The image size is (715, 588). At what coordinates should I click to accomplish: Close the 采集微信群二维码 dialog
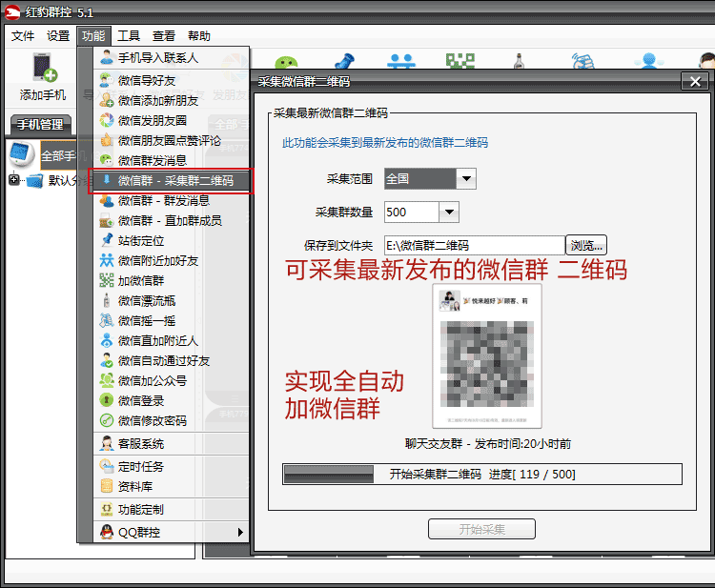(x=695, y=82)
